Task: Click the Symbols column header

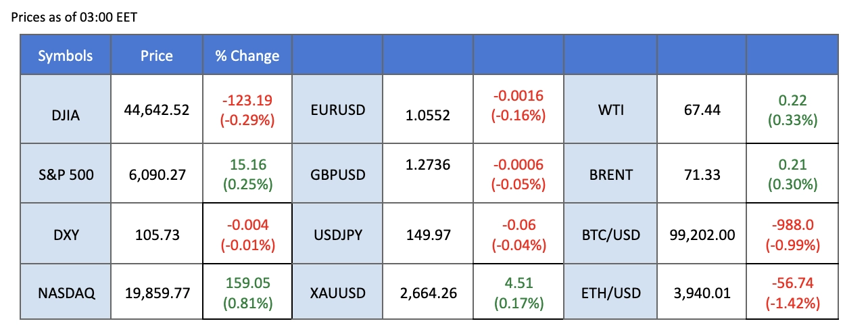Action: click(x=66, y=56)
